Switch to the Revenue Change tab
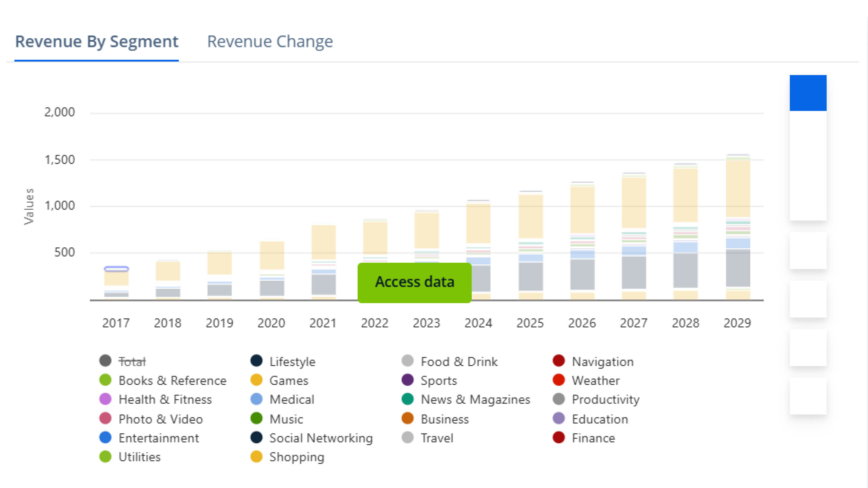The image size is (868, 488). [x=270, y=42]
